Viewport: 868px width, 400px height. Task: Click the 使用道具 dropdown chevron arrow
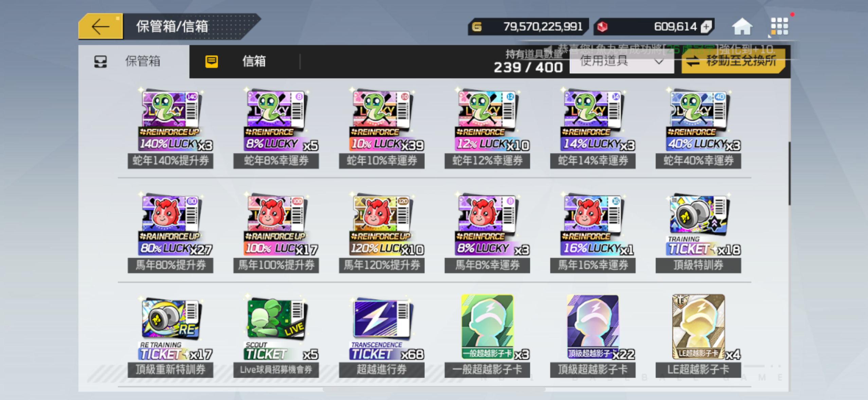pos(659,62)
